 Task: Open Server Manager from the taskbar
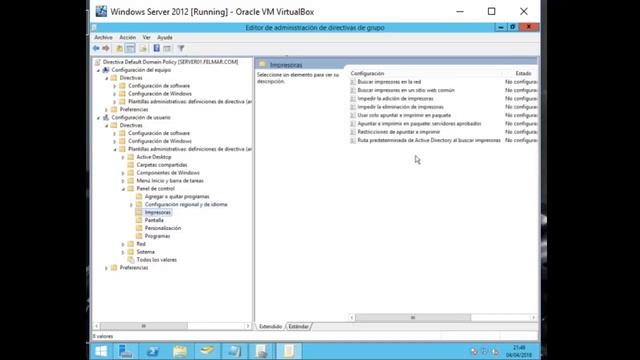pyautogui.click(x=125, y=351)
